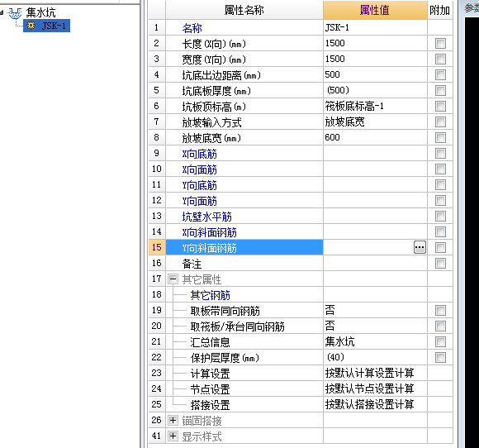Click the 属性值 column header
Screen dimensions: 479x448
[x=375, y=10]
